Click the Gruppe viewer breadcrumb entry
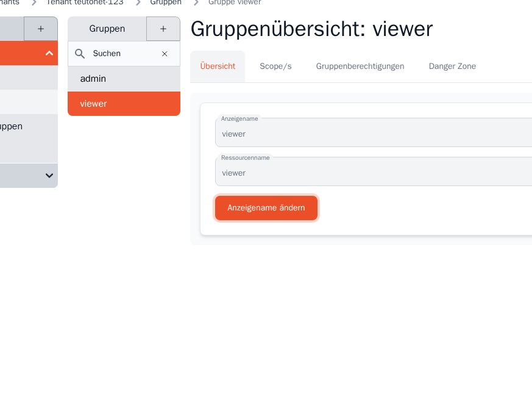Image resolution: width=532 pixels, height=416 pixels. (235, 2)
